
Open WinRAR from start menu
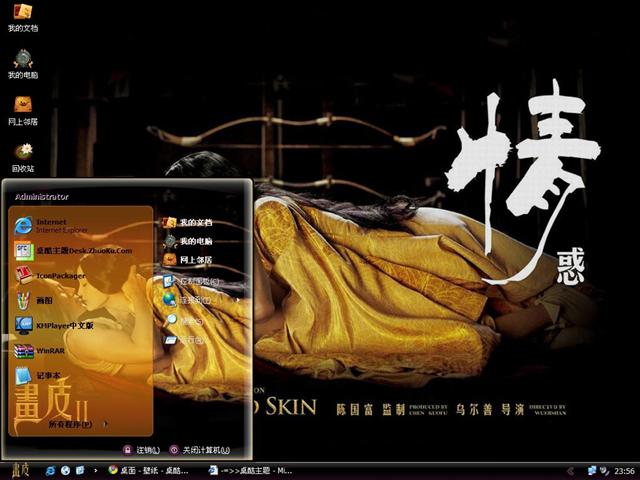tap(39, 351)
